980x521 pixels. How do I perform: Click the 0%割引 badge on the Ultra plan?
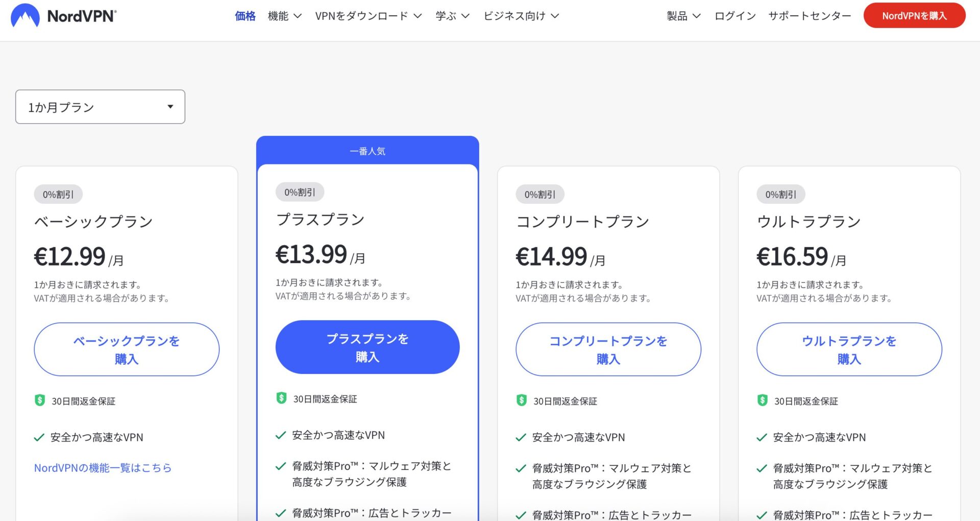[x=780, y=194]
